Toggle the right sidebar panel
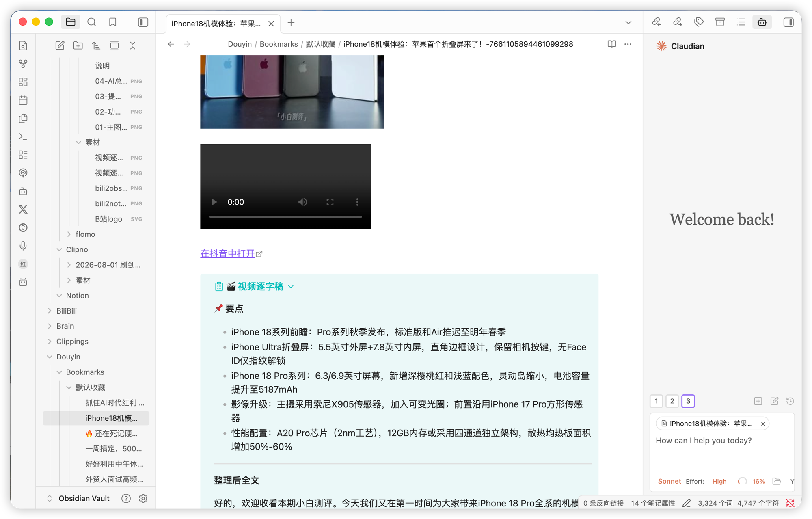Viewport: 812px width, 519px height. [x=788, y=22]
